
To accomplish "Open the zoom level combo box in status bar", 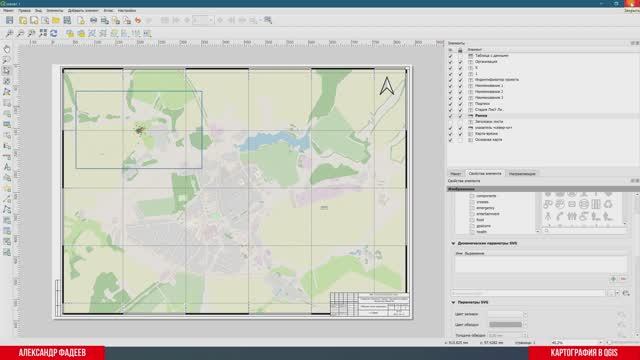I will [x=576, y=343].
